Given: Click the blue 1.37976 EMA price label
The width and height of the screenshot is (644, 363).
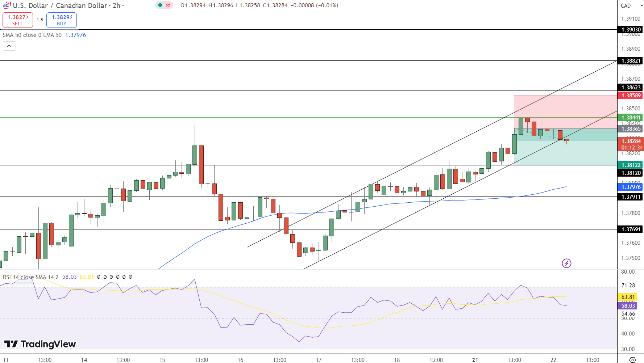Looking at the screenshot, I should point(631,187).
